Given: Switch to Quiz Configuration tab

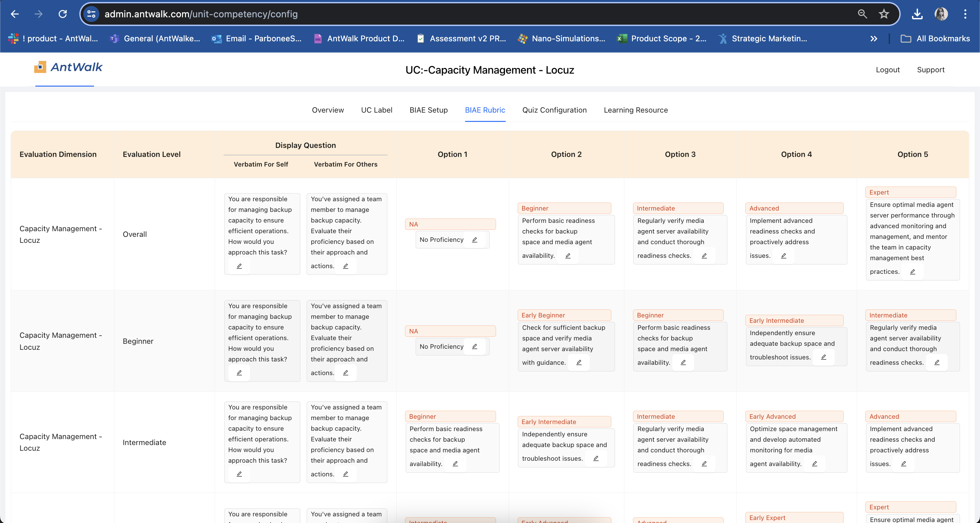Looking at the screenshot, I should tap(554, 110).
